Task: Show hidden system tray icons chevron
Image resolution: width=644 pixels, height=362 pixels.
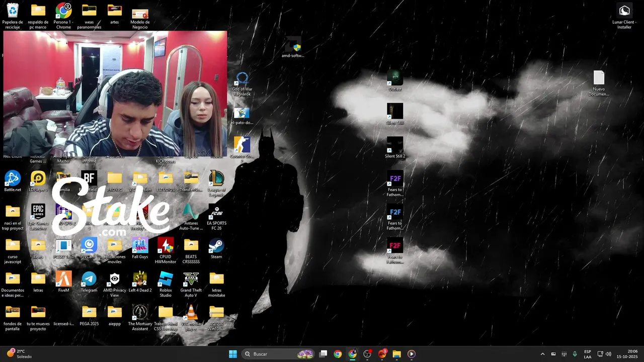Action: [x=542, y=354]
